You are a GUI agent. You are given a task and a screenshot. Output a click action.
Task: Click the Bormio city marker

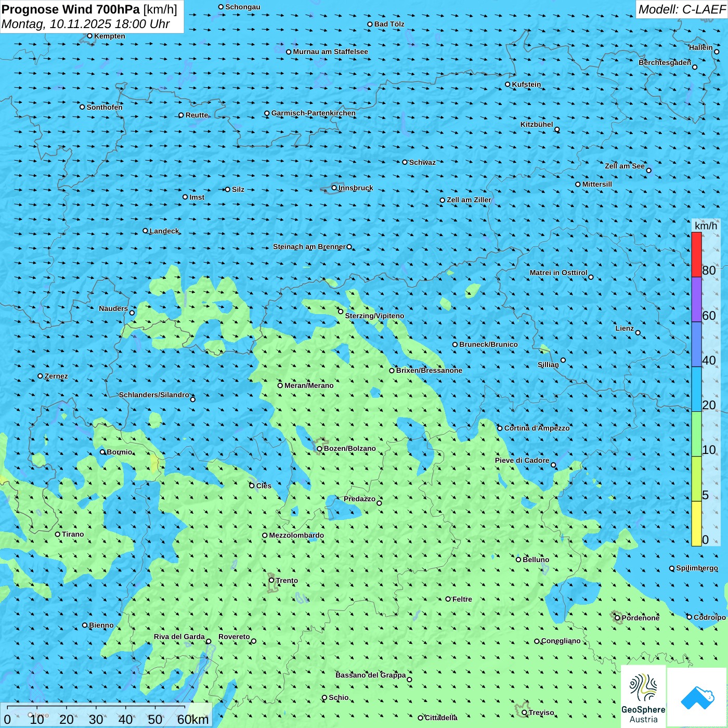tap(102, 452)
